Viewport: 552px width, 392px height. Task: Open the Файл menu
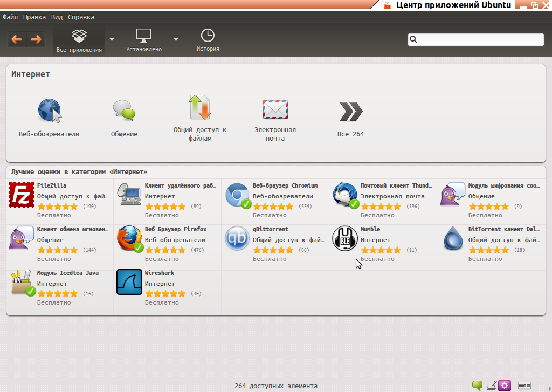click(10, 17)
